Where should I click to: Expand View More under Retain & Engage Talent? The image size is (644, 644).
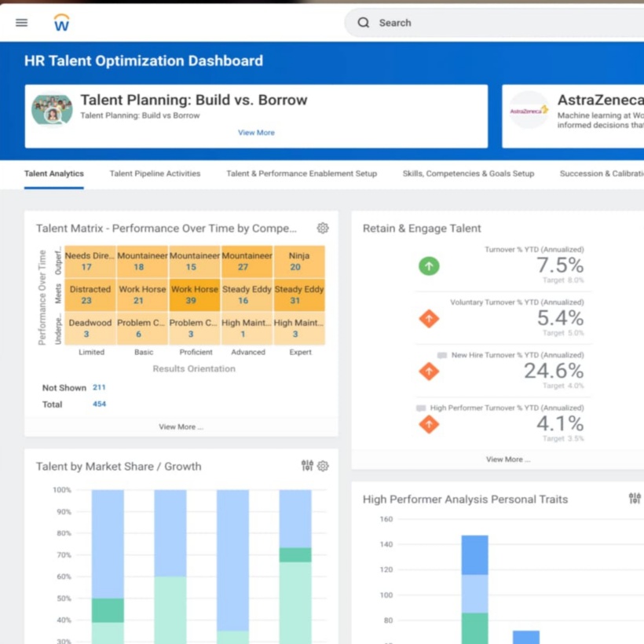click(507, 459)
